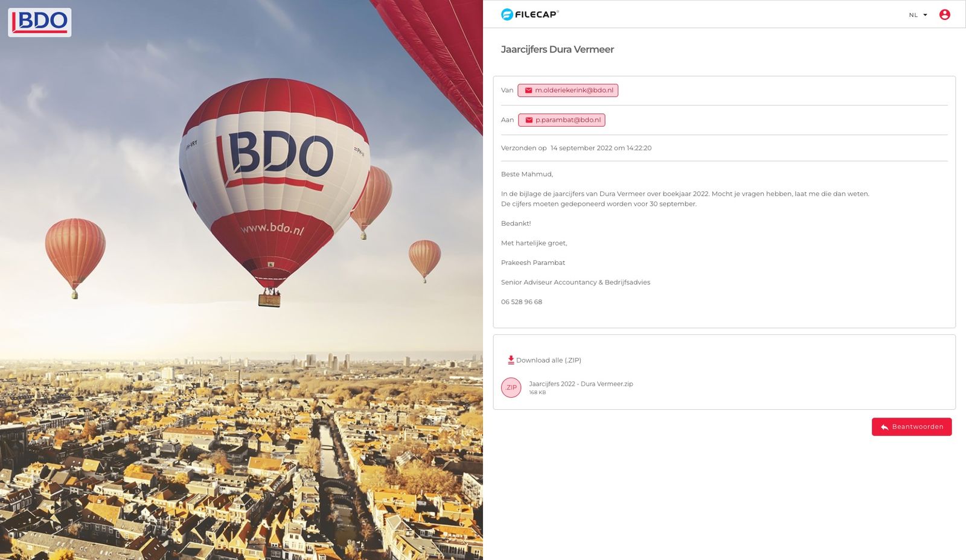Click the envelope icon in recipient chip
Viewport: 966px width, 560px height.
point(529,120)
